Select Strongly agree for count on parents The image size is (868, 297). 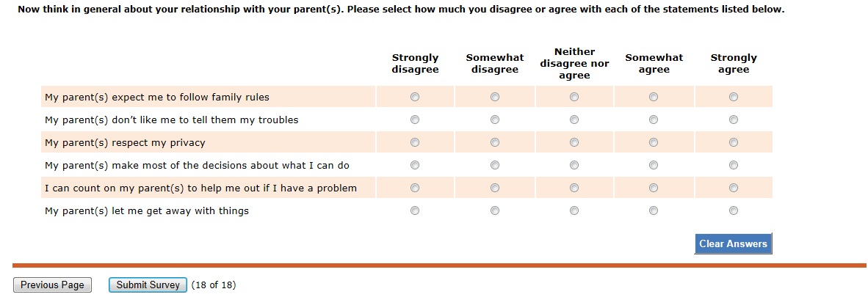click(x=734, y=188)
